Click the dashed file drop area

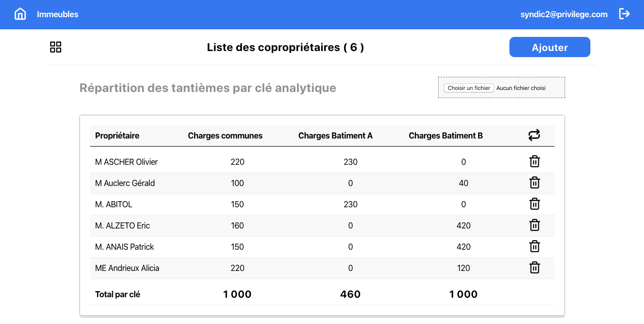pyautogui.click(x=501, y=87)
